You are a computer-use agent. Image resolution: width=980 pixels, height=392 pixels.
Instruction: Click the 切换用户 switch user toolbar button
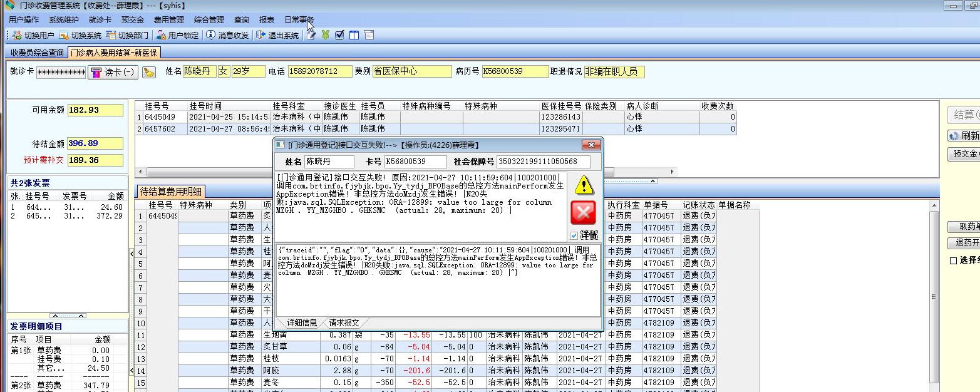click(33, 35)
